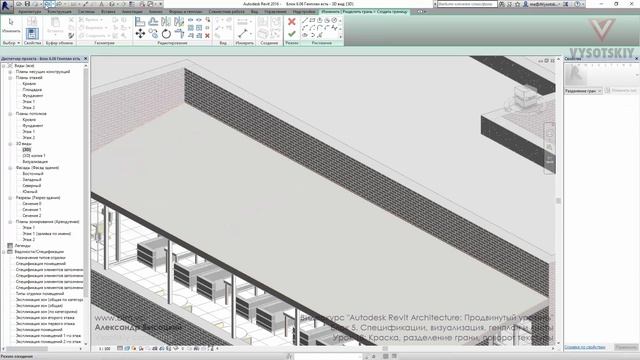Select the Восточный elevation

[x=32, y=174]
